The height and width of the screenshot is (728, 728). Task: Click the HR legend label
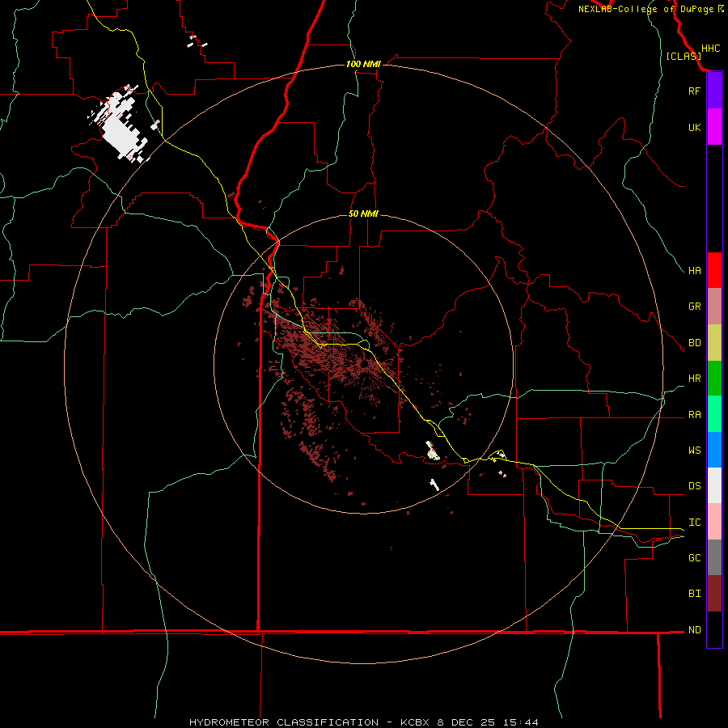(694, 379)
